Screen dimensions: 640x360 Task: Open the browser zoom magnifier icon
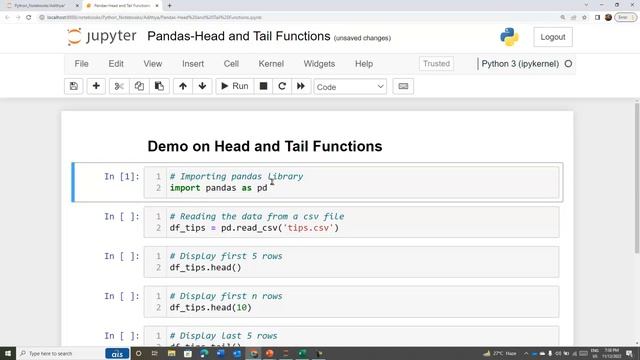(563, 17)
